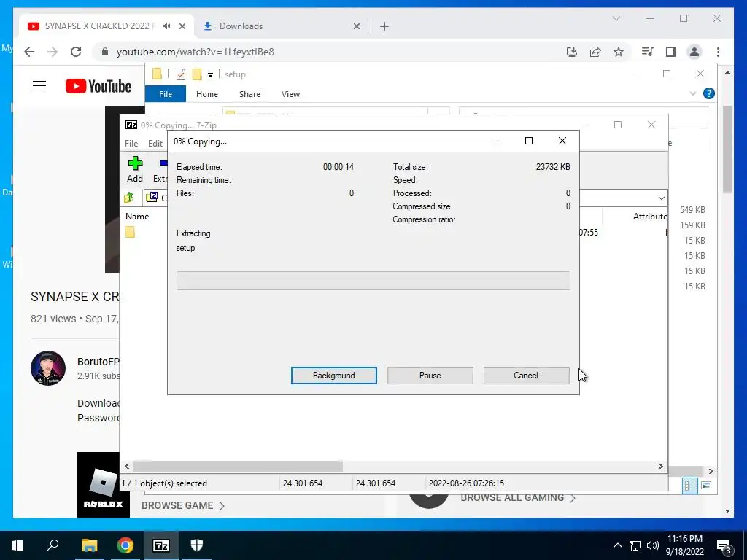Screen dimensions: 747x560
Task: Toggle Chrome side panel icon
Action: [671, 52]
